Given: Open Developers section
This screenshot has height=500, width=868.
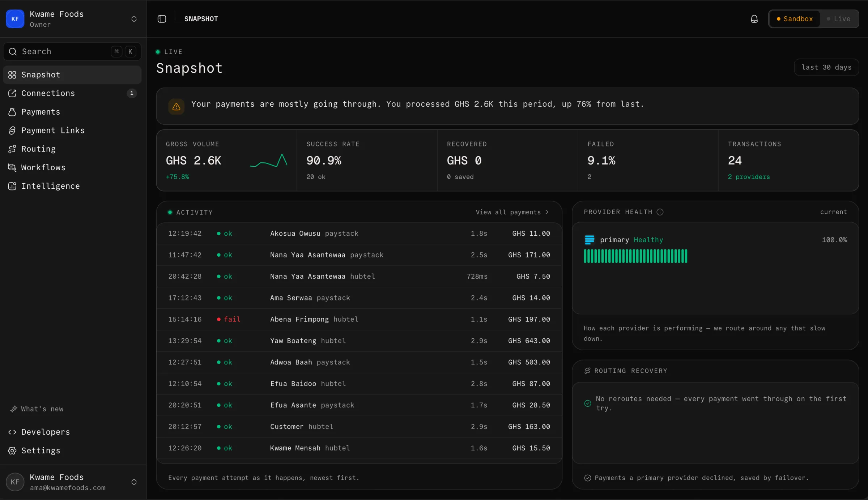Looking at the screenshot, I should point(72,432).
